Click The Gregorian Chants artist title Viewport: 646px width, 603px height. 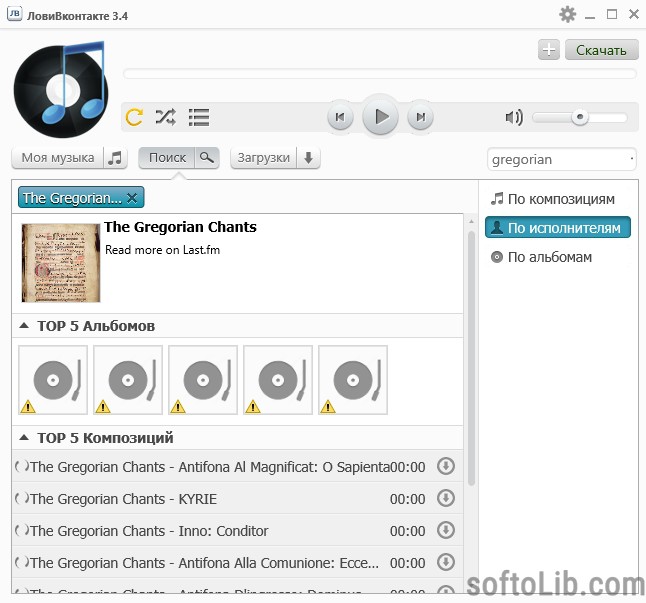[180, 227]
